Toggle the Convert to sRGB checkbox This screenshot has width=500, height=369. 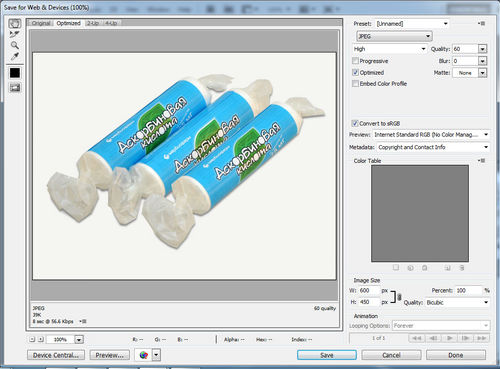coord(355,123)
